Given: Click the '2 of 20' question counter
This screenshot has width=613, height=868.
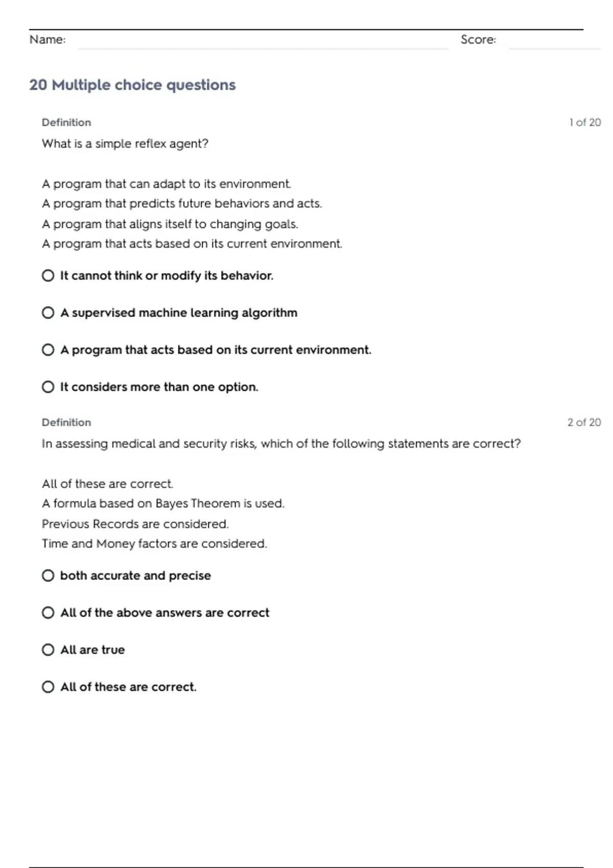Looking at the screenshot, I should pos(584,422).
